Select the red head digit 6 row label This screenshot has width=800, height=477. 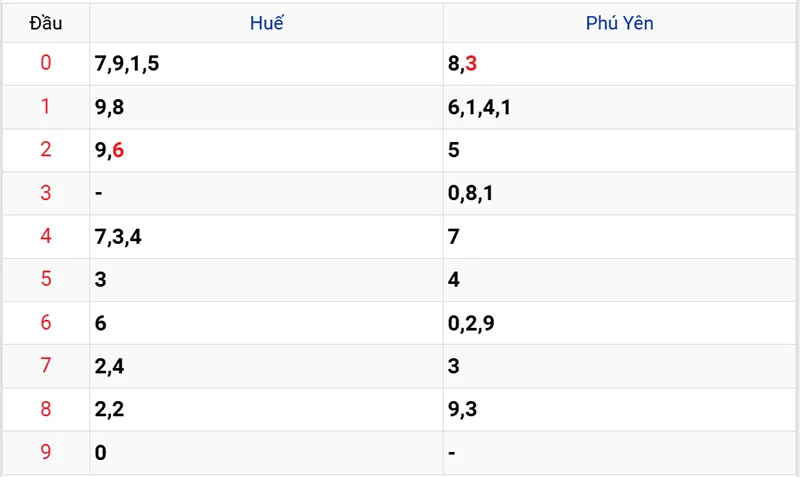tap(45, 323)
